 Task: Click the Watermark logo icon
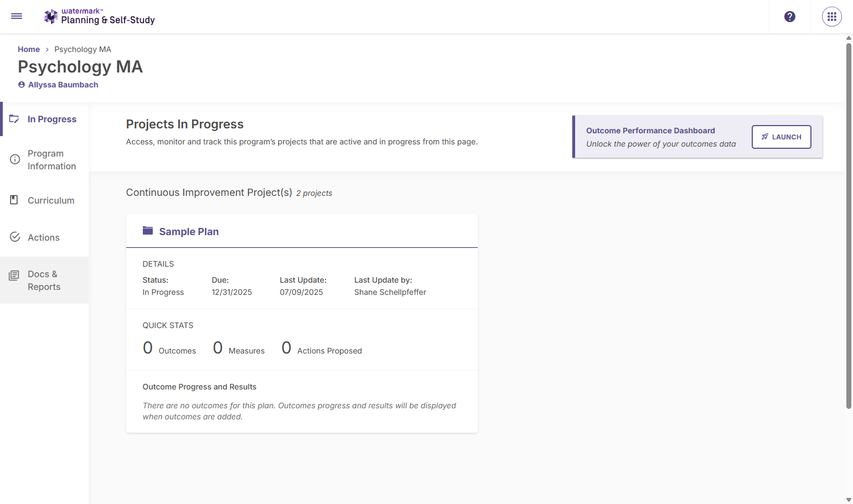[51, 17]
